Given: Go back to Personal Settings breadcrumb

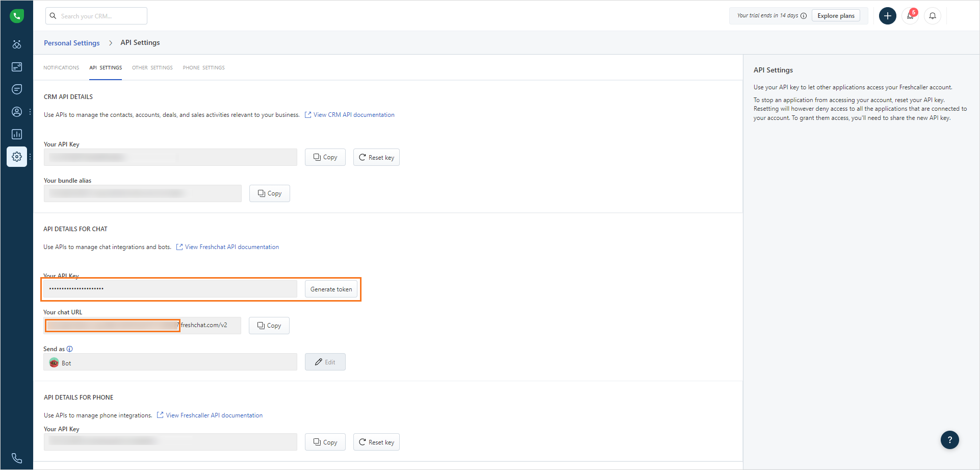Looking at the screenshot, I should click(72, 43).
